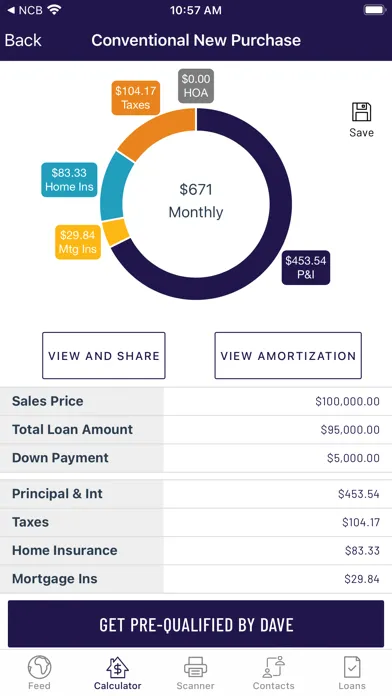Go Back to previous screen
Screen dimensions: 392x696
click(x=23, y=40)
